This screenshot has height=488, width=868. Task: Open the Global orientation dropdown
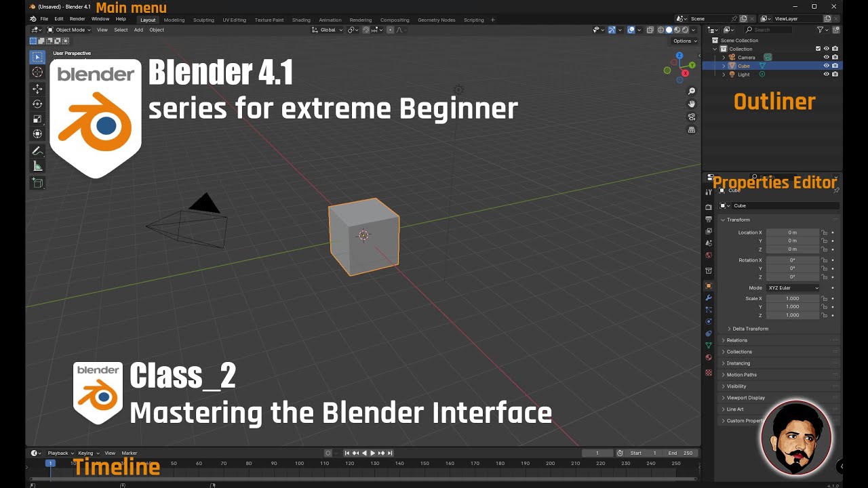point(328,30)
